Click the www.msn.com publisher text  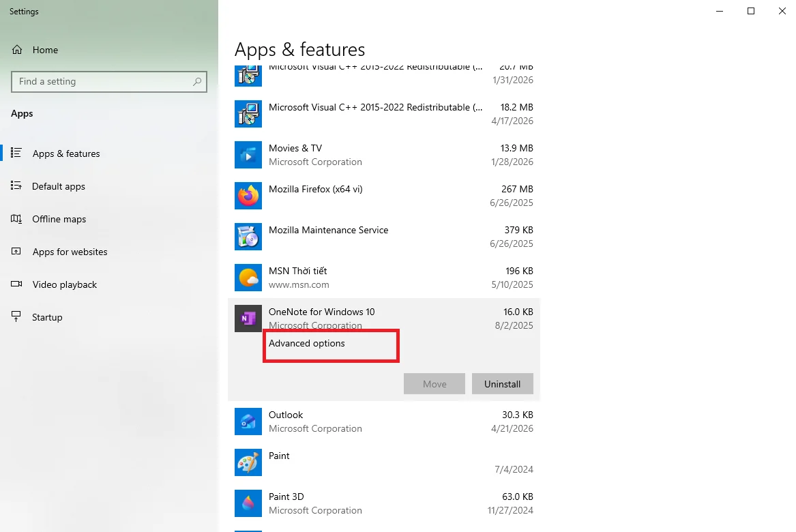[x=299, y=285]
